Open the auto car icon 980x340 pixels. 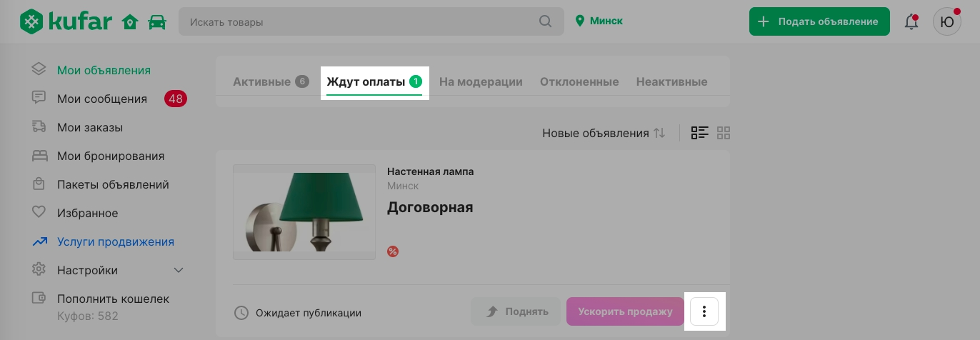[156, 22]
